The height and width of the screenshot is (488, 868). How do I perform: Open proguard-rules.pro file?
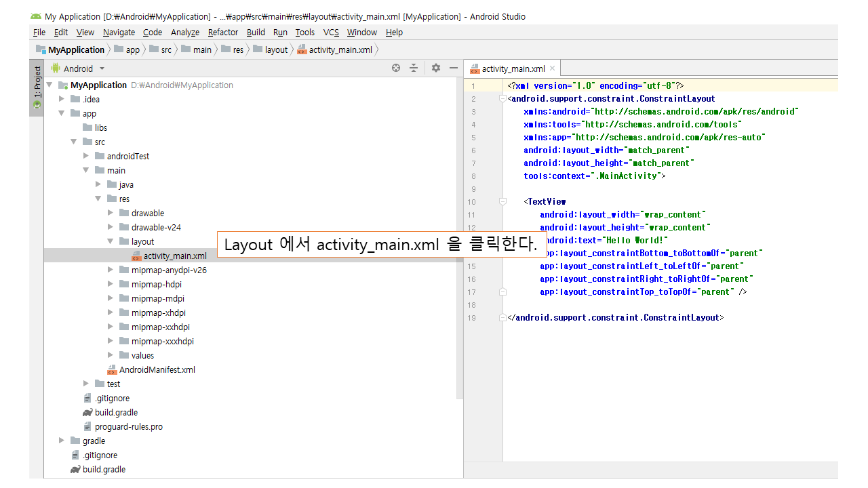[128, 427]
